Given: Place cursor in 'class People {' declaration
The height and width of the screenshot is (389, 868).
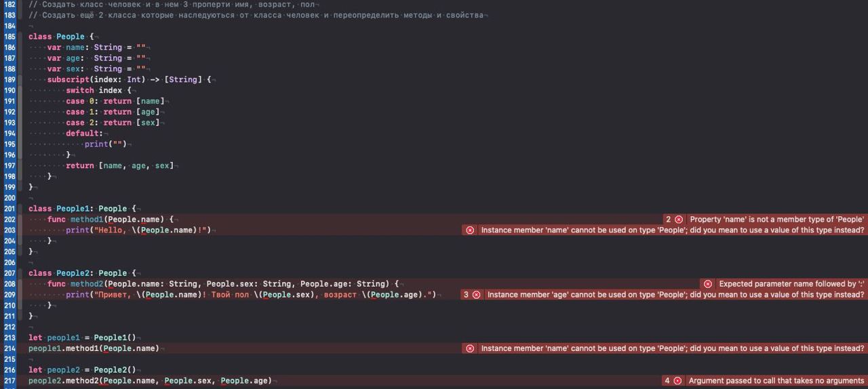Looking at the screenshot, I should pos(61,37).
